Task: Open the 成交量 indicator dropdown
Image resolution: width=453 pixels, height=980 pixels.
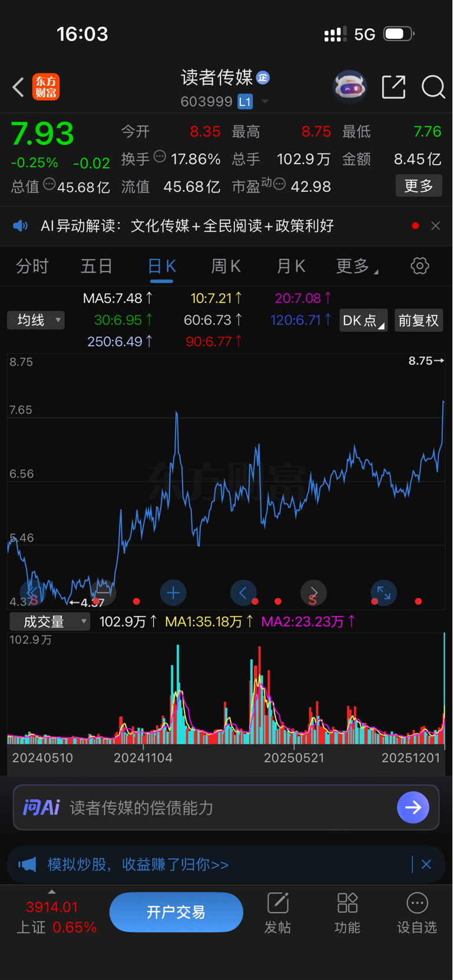Action: point(49,622)
